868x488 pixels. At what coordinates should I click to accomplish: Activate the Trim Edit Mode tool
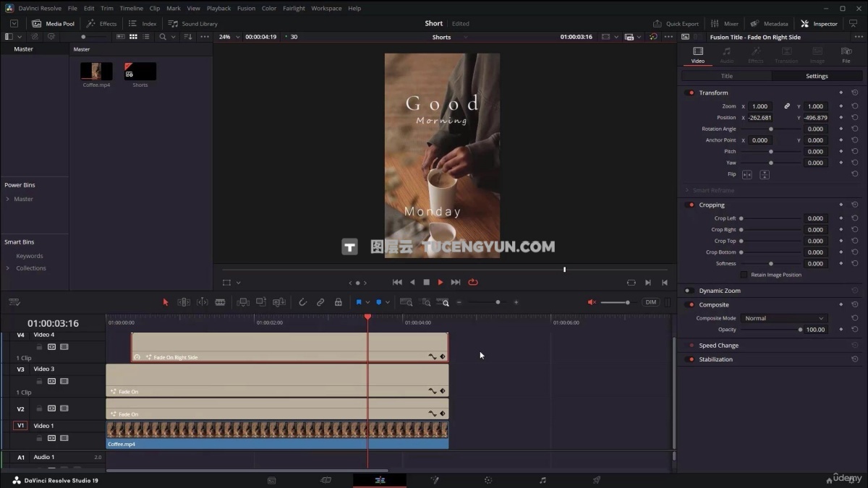coord(184,302)
